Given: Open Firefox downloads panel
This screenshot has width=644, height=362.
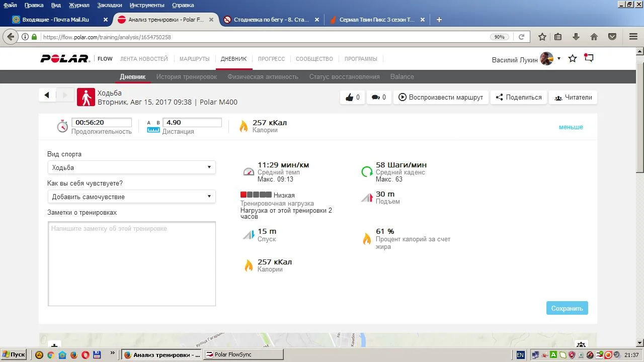Looking at the screenshot, I should (576, 37).
